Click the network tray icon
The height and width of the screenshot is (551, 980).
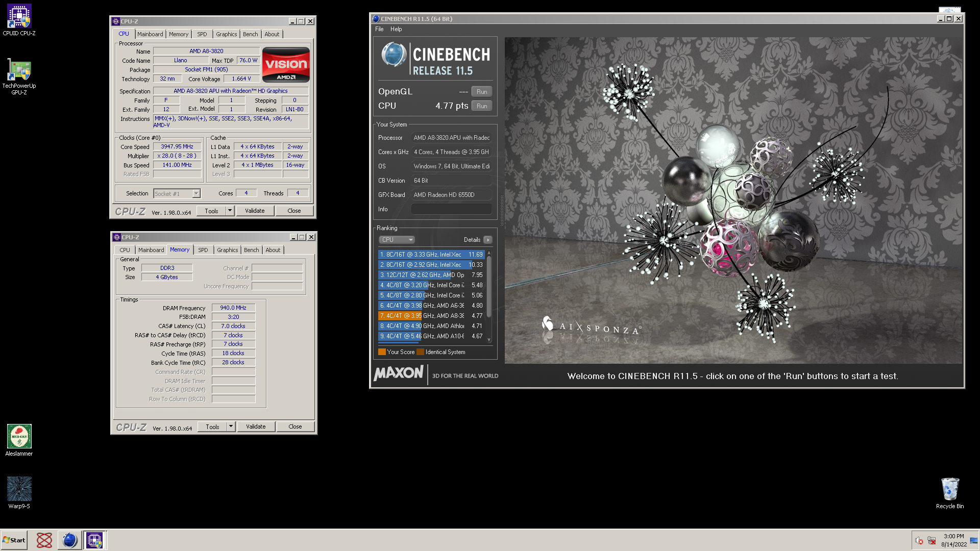[932, 540]
